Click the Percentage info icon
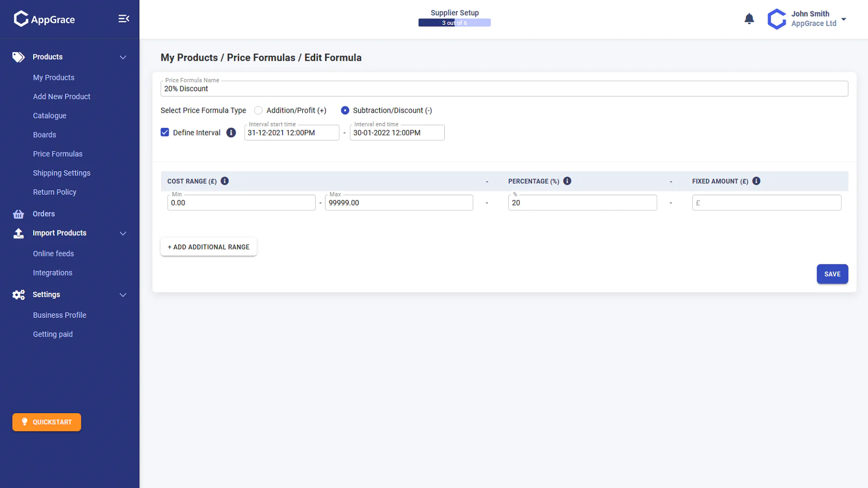 [x=567, y=181]
